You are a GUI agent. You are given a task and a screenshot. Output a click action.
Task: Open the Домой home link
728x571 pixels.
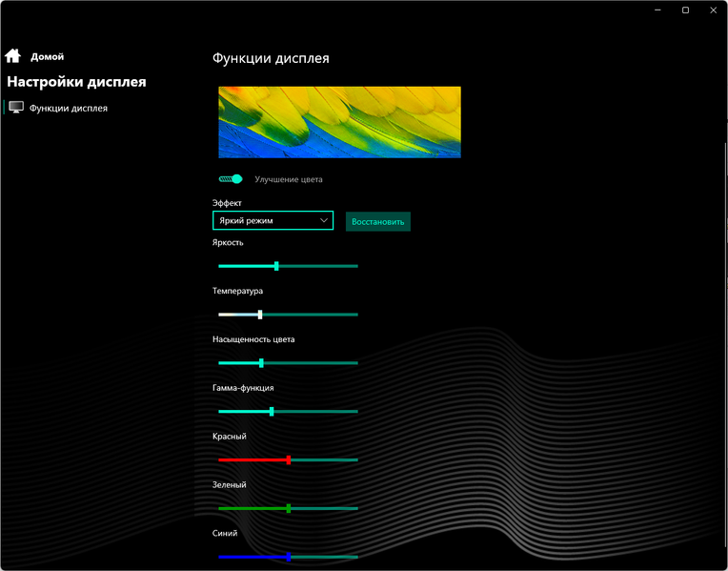47,56
